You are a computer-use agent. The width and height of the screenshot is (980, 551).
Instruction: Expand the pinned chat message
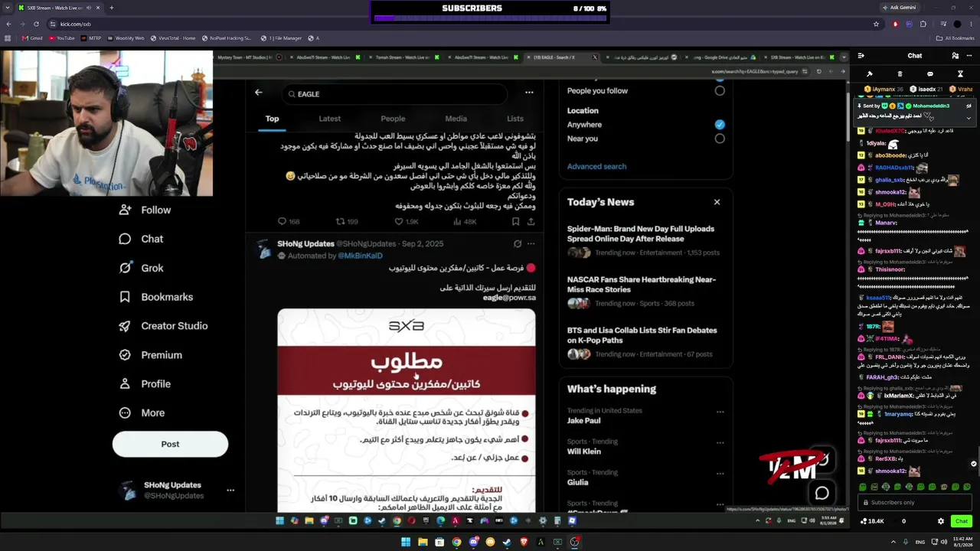coord(969,118)
